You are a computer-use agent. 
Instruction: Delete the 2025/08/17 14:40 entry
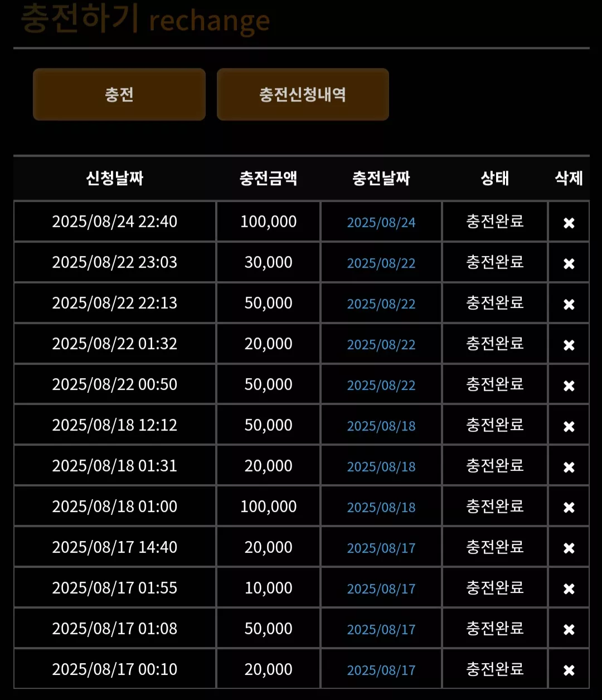[569, 548]
